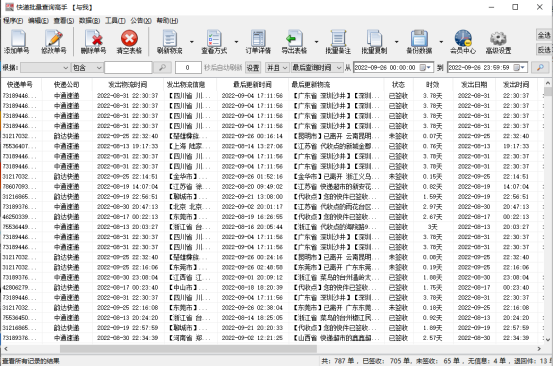This screenshot has width=554, height=366.
Task: Open the 工具(T) menu
Action: (x=115, y=21)
